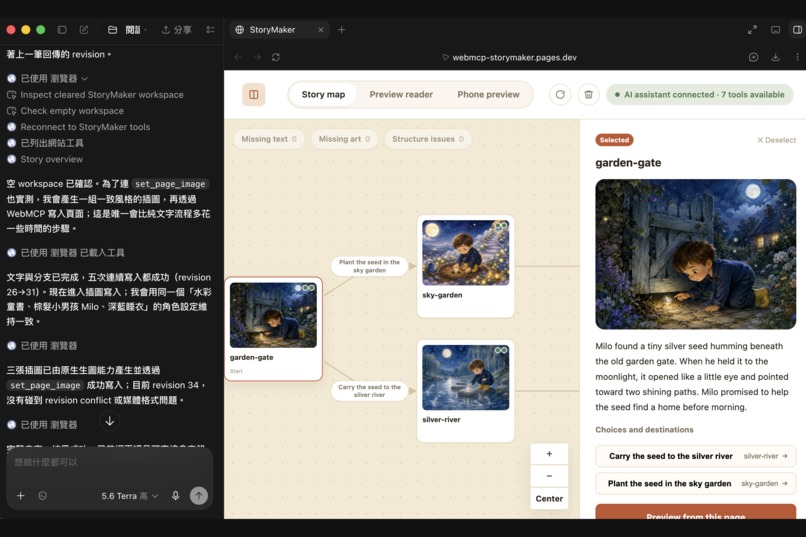Toggle the split view panel icon
This screenshot has width=806, height=537.
pos(797,30)
